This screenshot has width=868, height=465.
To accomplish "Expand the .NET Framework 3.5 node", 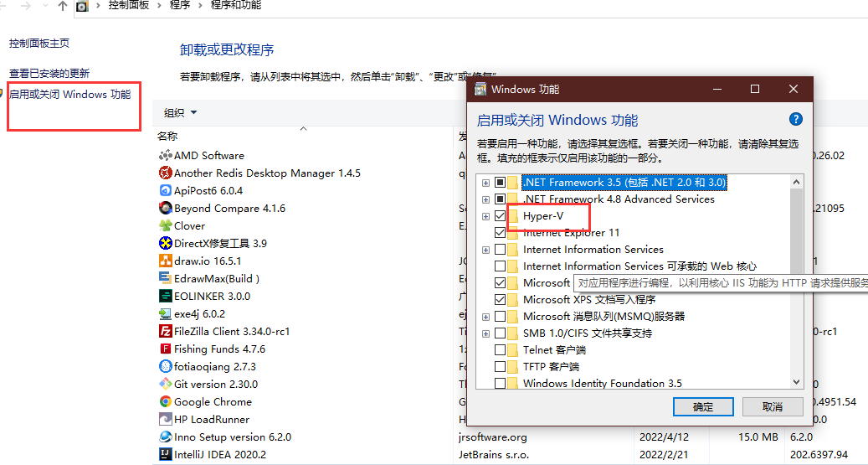I will click(x=485, y=183).
